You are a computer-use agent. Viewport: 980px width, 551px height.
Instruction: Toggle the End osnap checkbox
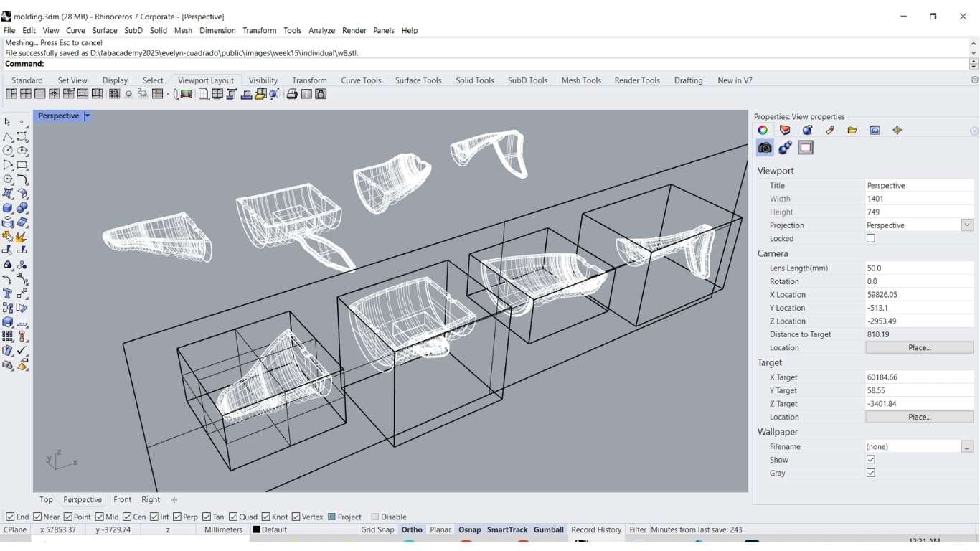(10, 517)
